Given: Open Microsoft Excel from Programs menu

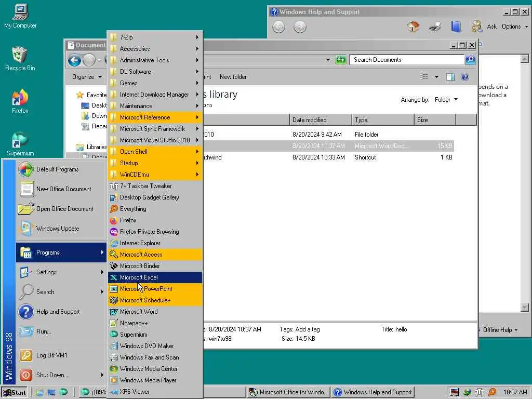Looking at the screenshot, I should click(x=155, y=277).
